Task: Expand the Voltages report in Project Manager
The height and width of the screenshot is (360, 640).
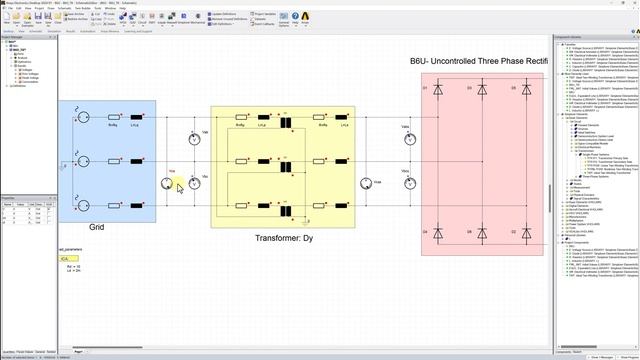Action: click(x=16, y=70)
